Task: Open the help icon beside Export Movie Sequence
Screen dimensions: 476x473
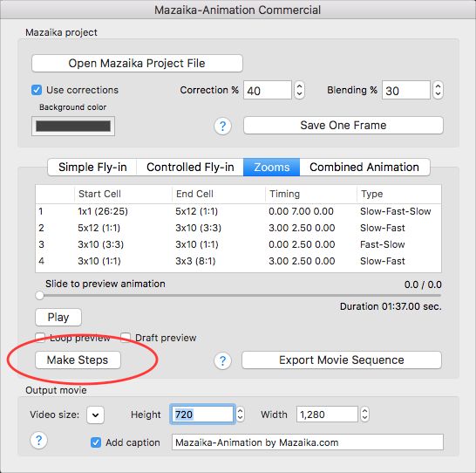Action: point(222,360)
